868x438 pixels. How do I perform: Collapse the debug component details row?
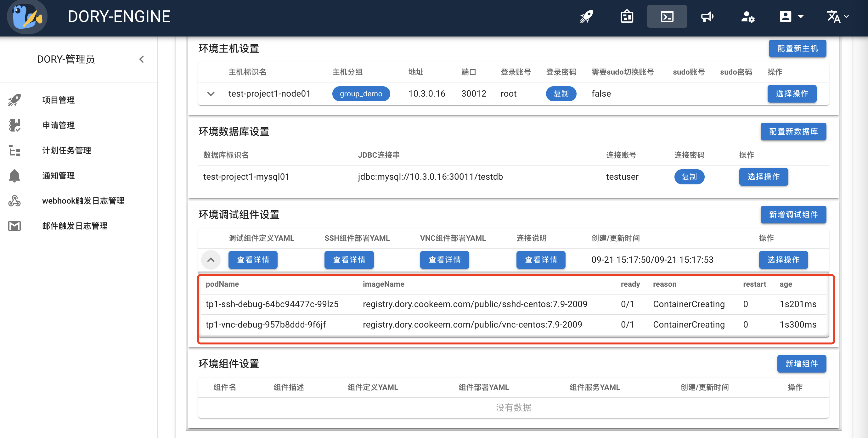pos(211,260)
